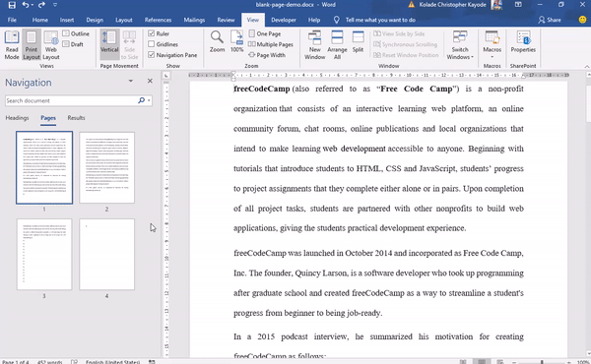Switch to the Review ribbon tab

[x=226, y=20]
